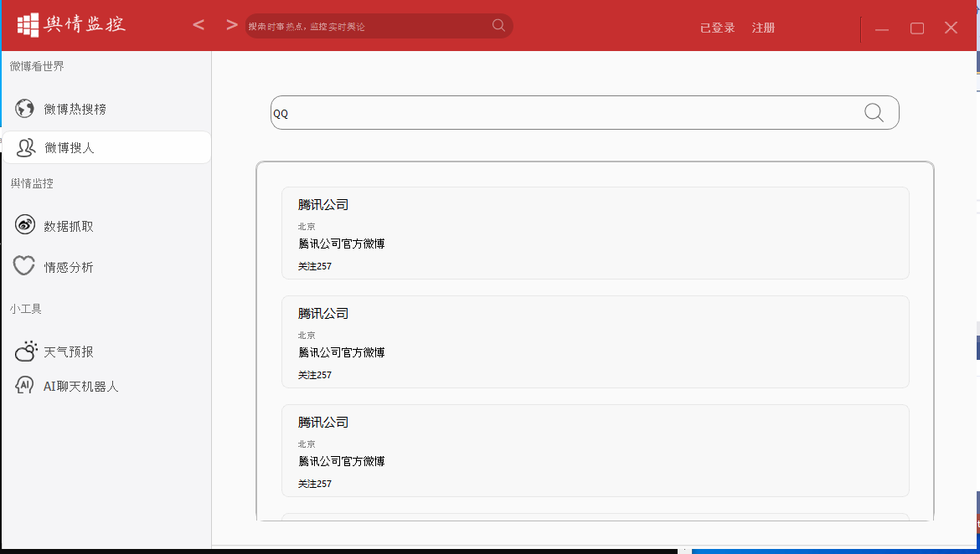The image size is (980, 554).
Task: Click the 小工具 section label
Action: tap(26, 309)
